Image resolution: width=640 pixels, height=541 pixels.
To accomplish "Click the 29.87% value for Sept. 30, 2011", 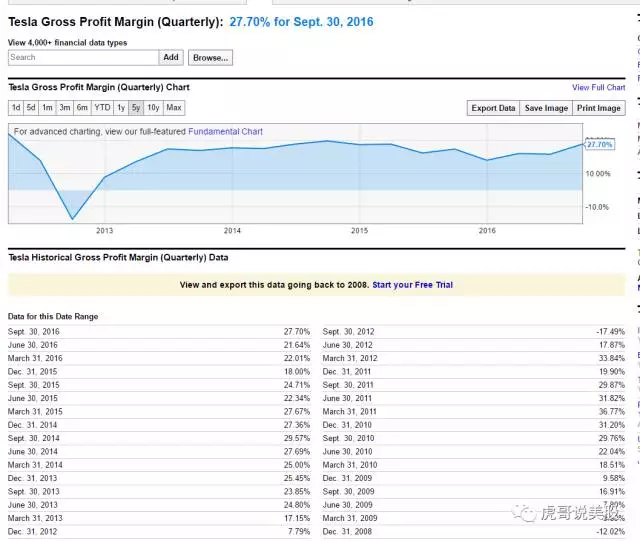I will click(x=612, y=385).
